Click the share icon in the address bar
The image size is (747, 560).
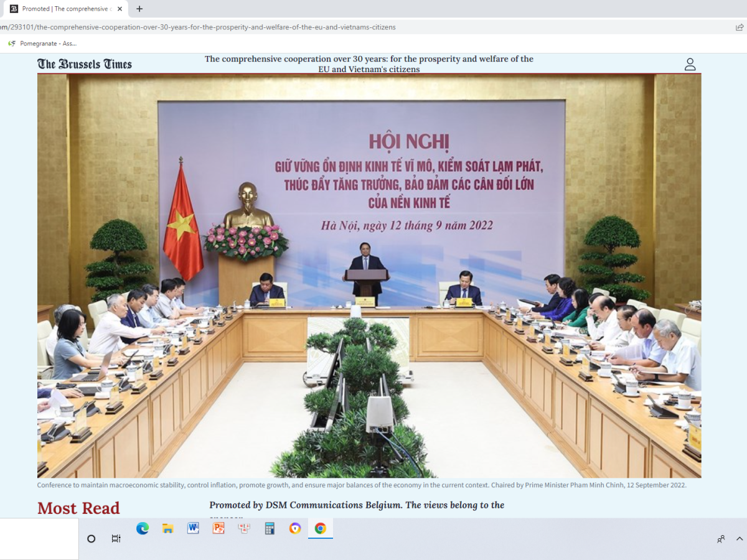click(x=738, y=27)
